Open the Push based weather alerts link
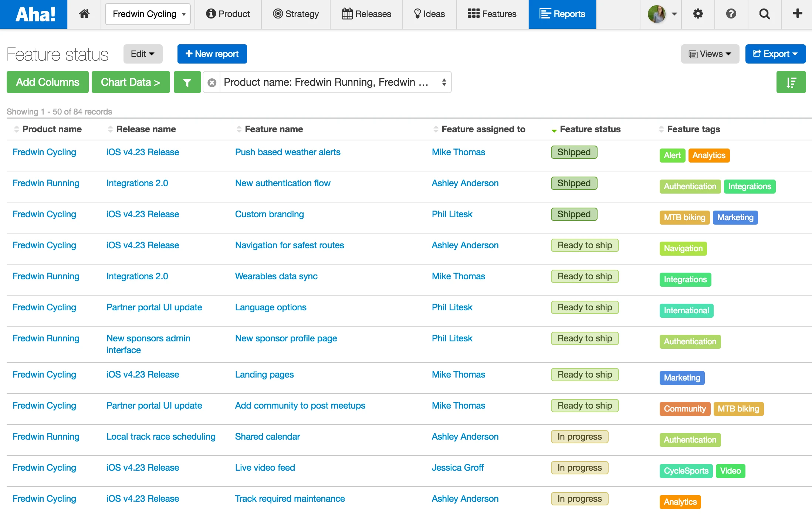This screenshot has width=812, height=515. pos(288,152)
